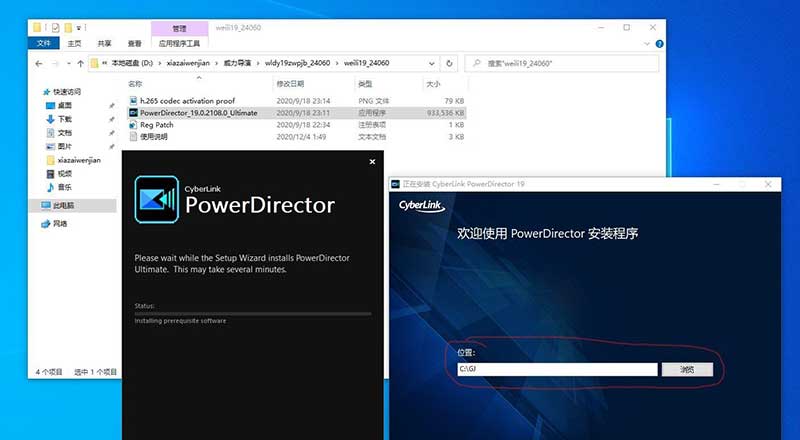
Task: Go back in Explorer navigation
Action: [39, 63]
